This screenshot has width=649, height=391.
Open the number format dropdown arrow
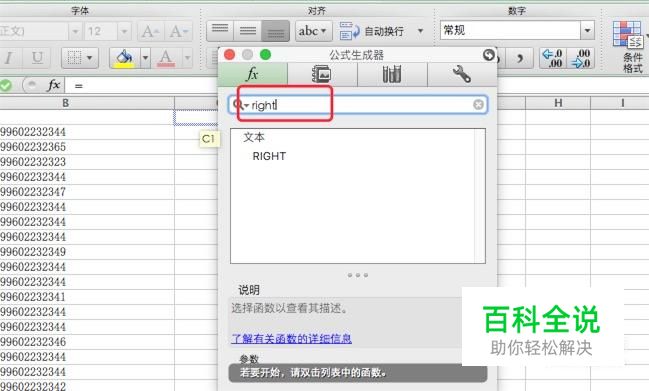tap(587, 30)
